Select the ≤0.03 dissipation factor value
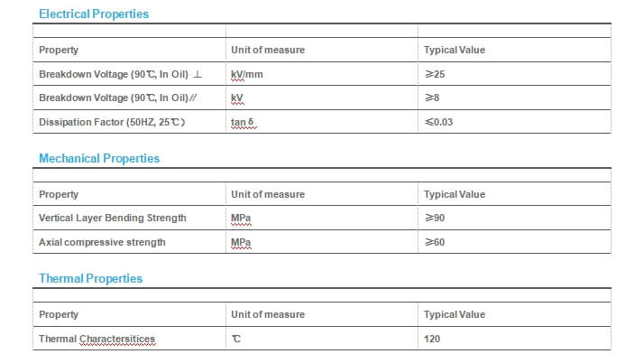 pos(438,122)
